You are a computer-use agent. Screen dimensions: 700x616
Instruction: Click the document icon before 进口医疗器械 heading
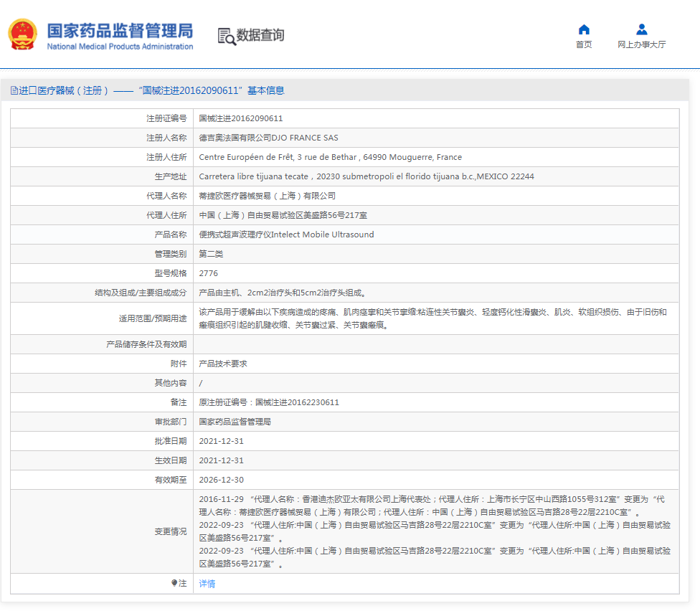coord(14,90)
